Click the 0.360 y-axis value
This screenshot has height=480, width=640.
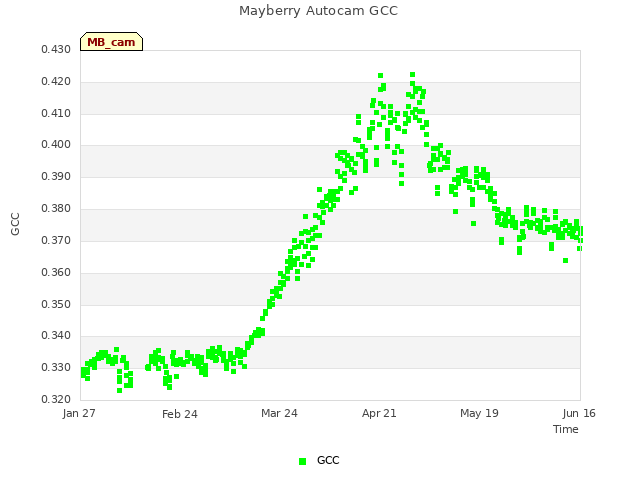click(x=56, y=272)
